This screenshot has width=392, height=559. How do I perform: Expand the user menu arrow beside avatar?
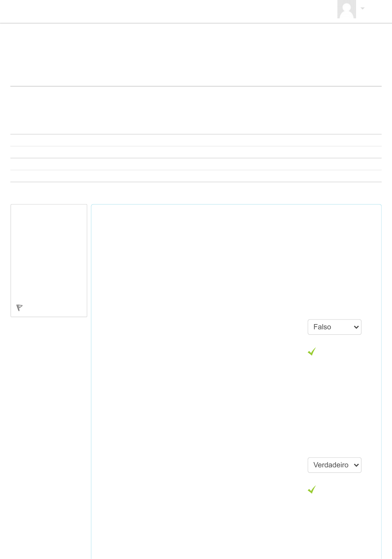click(363, 8)
